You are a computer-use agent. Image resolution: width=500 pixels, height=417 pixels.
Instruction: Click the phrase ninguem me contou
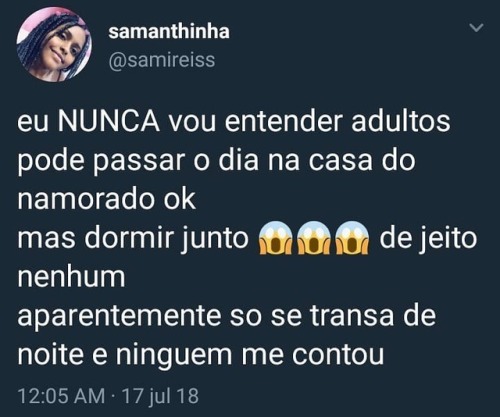tap(250, 356)
